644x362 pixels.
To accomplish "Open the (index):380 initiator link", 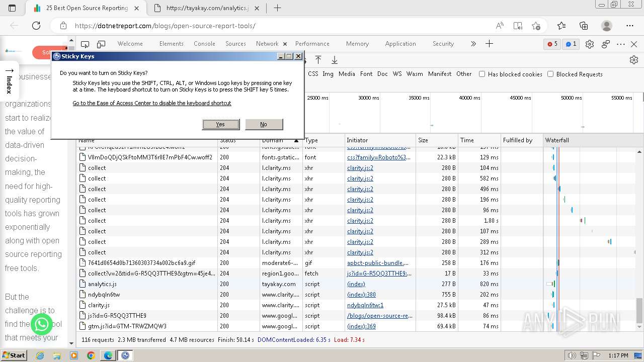I will [x=361, y=295].
